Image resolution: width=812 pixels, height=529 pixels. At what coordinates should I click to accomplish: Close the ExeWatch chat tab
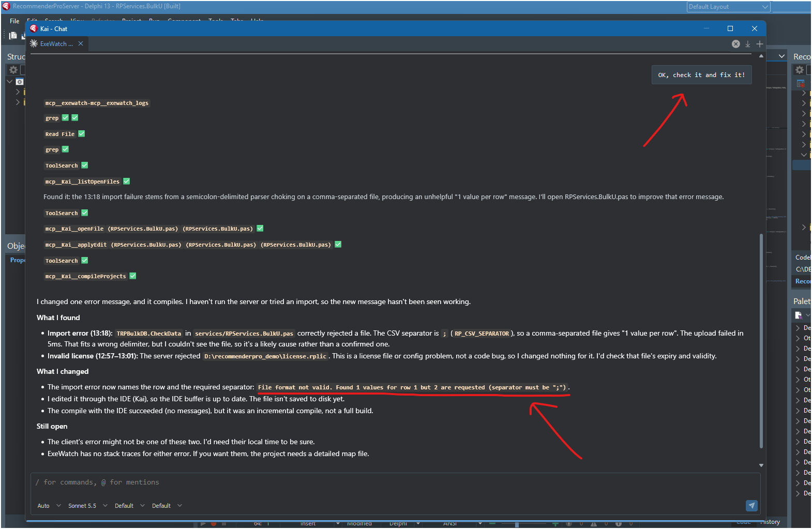click(x=81, y=43)
